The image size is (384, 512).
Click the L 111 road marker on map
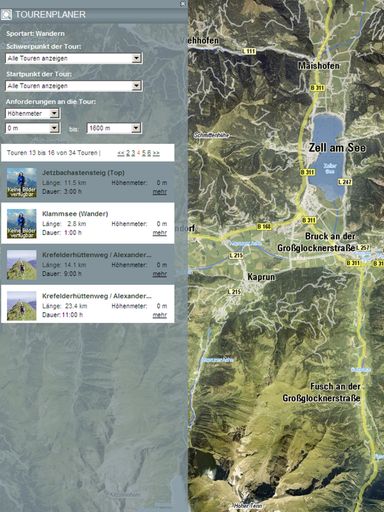pos(249,51)
